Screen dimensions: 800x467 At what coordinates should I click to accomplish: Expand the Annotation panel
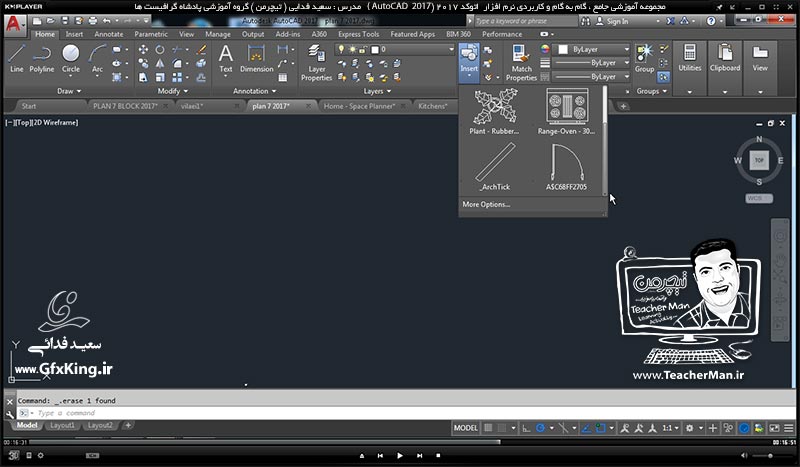pyautogui.click(x=254, y=91)
